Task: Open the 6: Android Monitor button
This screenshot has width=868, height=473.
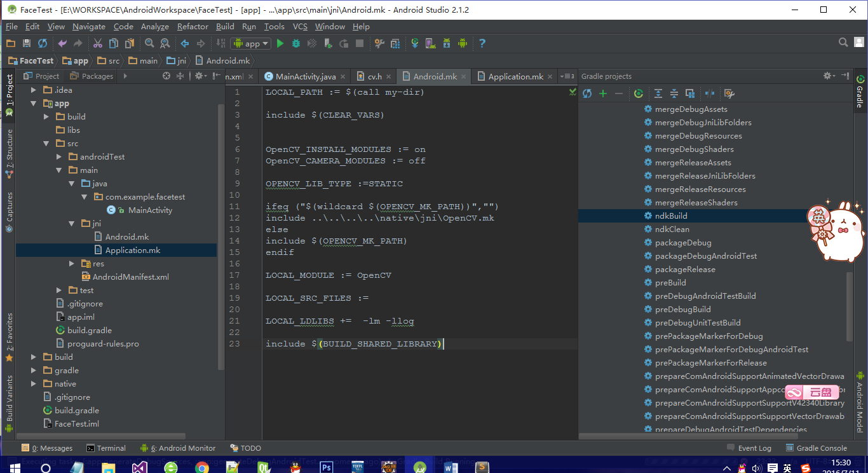Action: (x=179, y=448)
